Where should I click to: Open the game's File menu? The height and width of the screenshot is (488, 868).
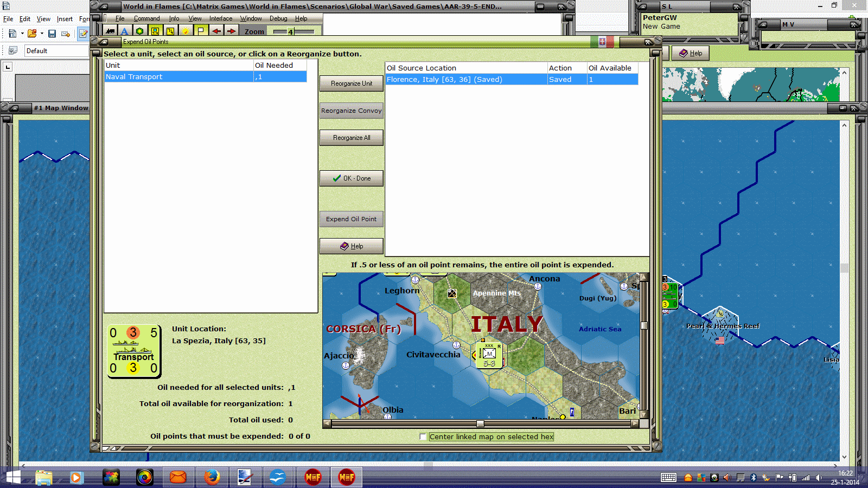[120, 18]
